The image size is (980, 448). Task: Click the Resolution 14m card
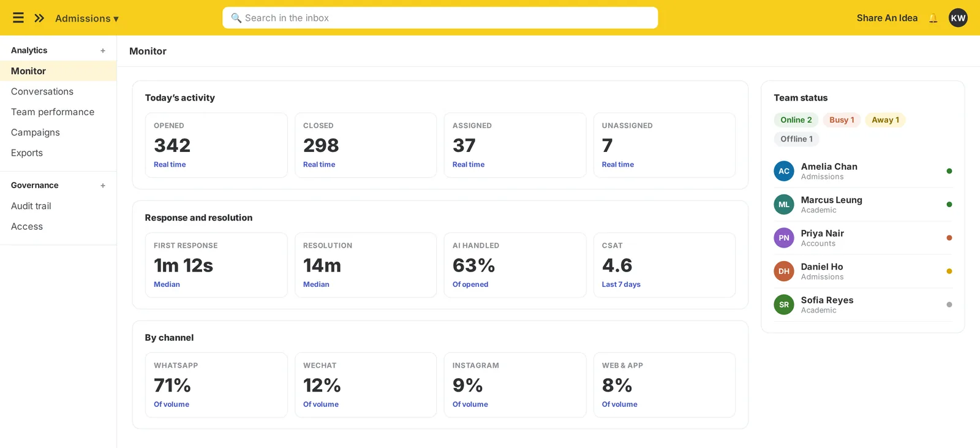pos(366,265)
